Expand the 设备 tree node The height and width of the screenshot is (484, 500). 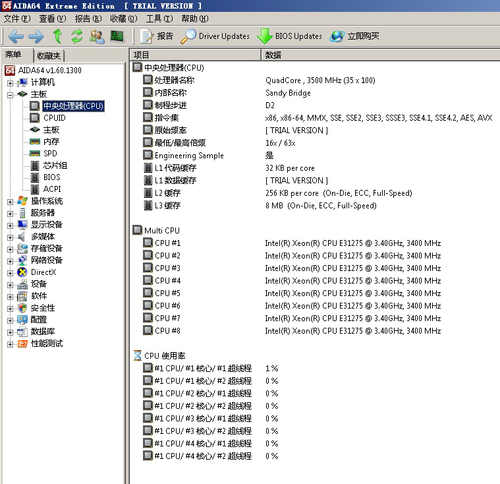pyautogui.click(x=10, y=285)
